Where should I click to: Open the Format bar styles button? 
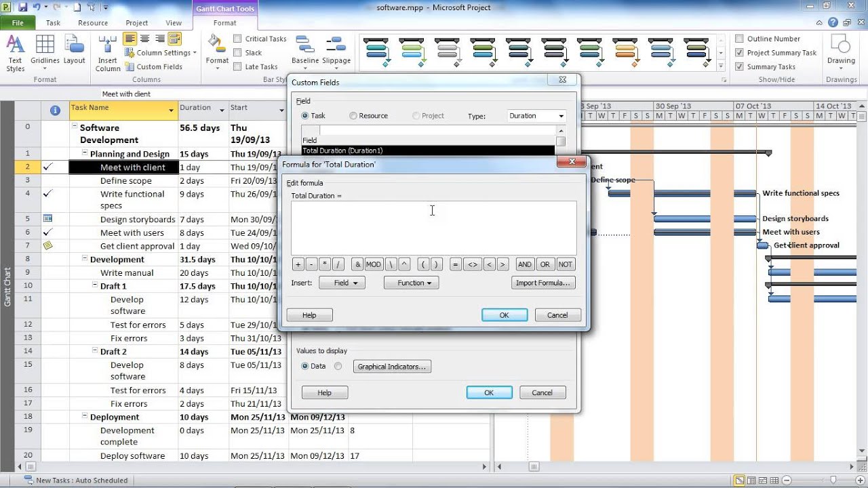point(217,51)
